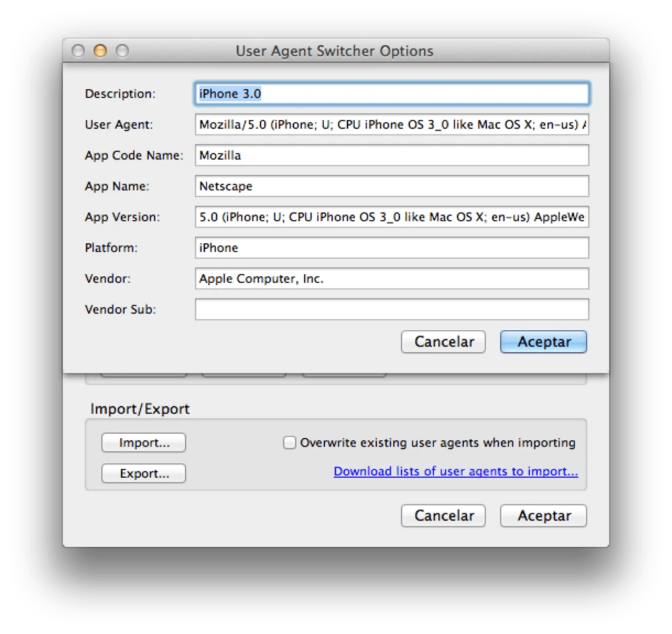Click the App Version text field
The width and height of the screenshot is (672, 634).
coord(392,217)
